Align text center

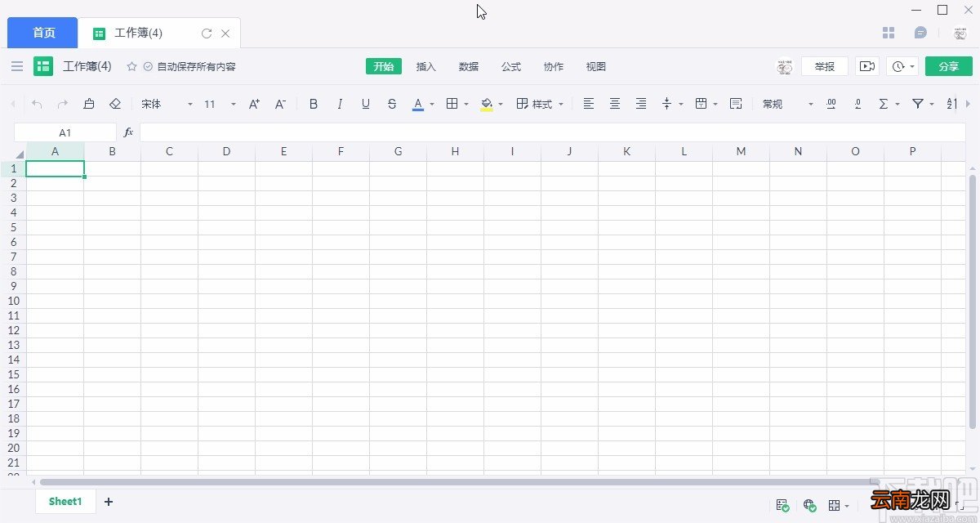[615, 104]
